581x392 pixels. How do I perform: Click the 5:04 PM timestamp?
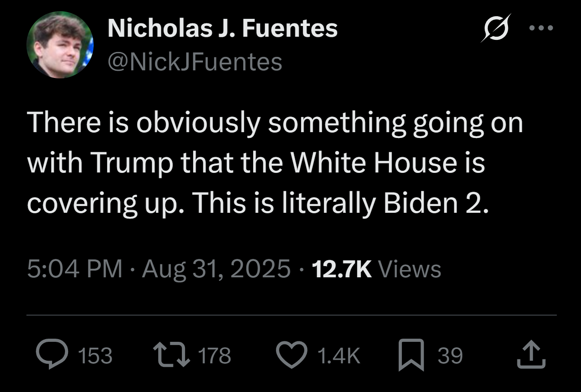[74, 269]
